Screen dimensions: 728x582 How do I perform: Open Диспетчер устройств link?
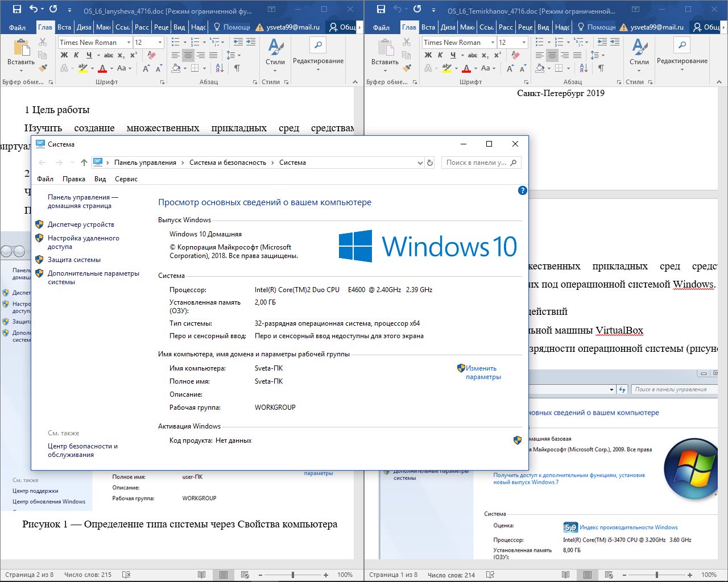(81, 225)
